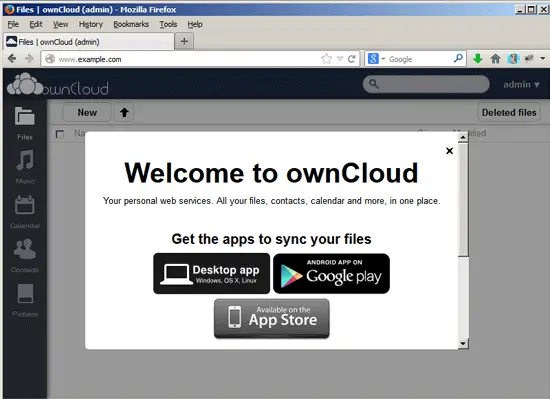Reload the page
Screen dimensions: 550x399
coord(351,59)
